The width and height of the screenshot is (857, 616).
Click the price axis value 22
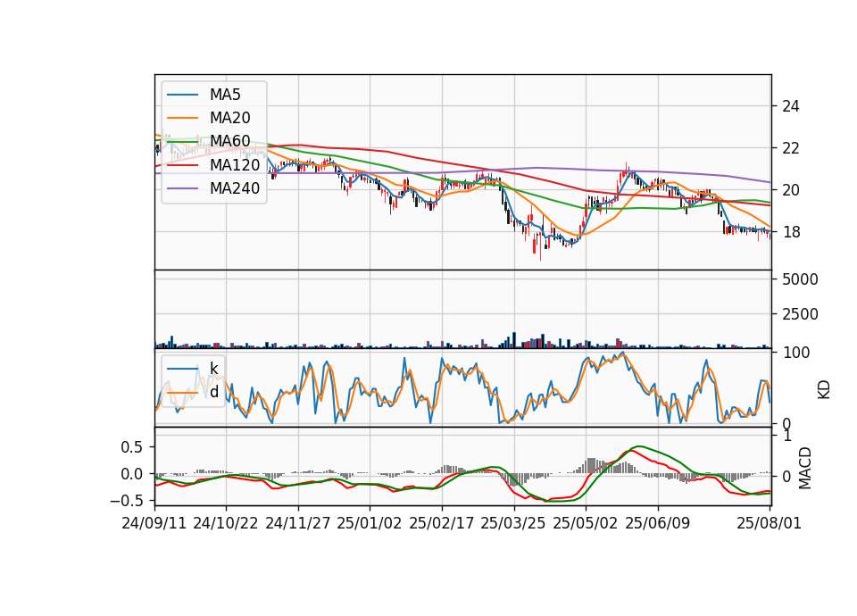(790, 148)
